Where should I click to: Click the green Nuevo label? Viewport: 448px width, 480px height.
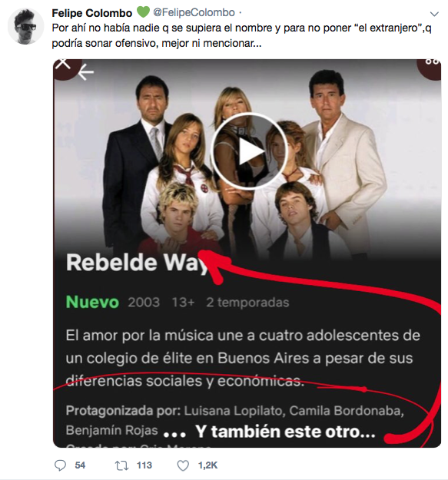pos(92,302)
